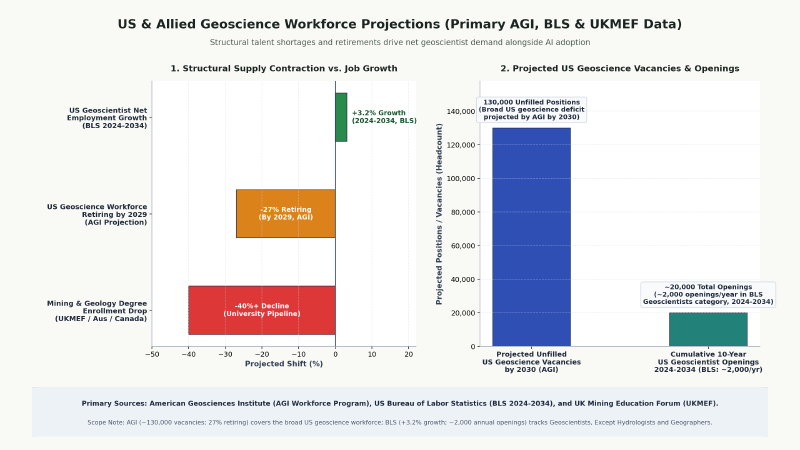Click the −10 tick label on x-axis
The height and width of the screenshot is (450, 800).
pyautogui.click(x=298, y=355)
